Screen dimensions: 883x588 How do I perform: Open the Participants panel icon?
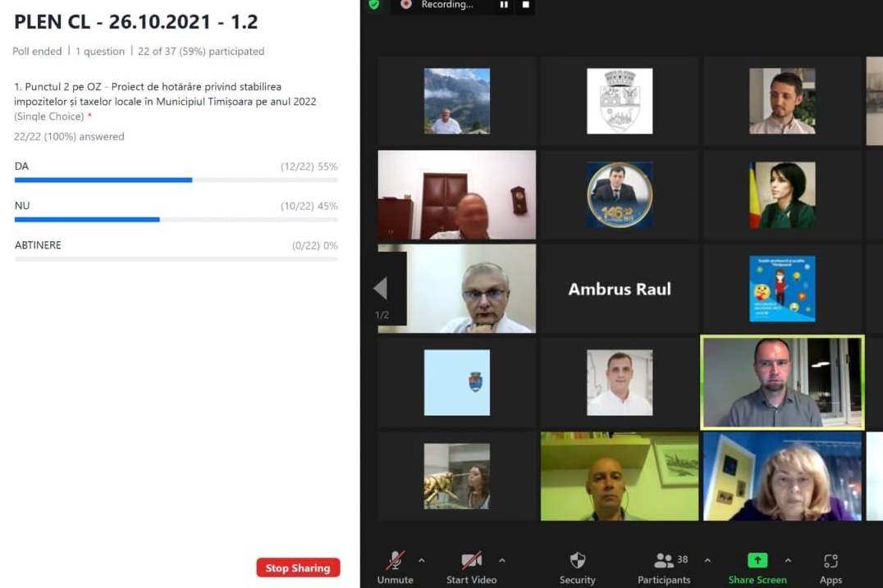click(x=663, y=561)
